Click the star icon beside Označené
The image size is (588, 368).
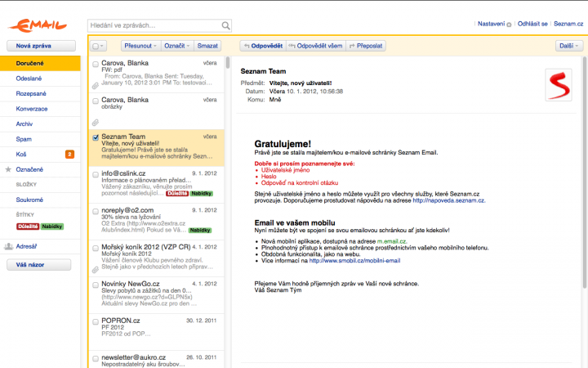click(8, 169)
